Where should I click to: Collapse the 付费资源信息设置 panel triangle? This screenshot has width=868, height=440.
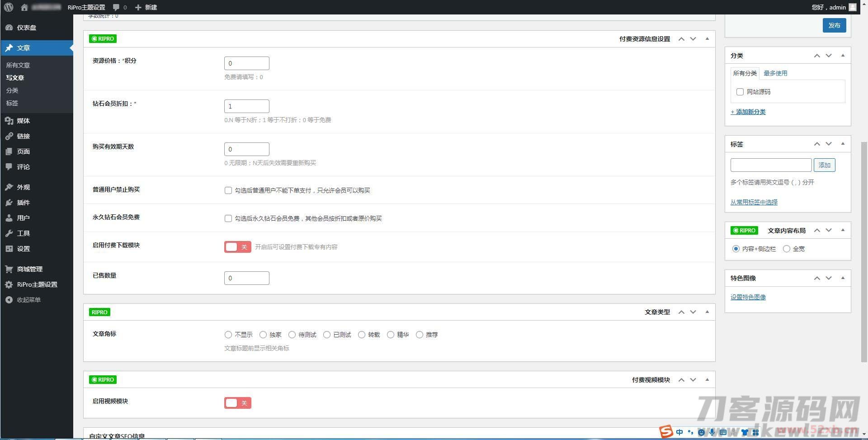point(707,39)
